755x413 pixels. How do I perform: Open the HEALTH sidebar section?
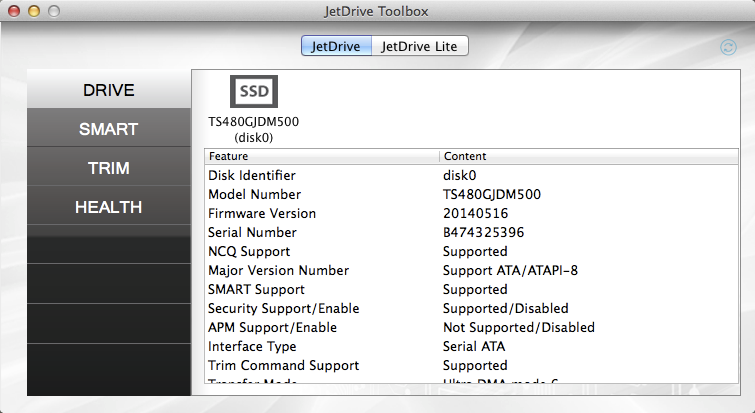pos(108,207)
